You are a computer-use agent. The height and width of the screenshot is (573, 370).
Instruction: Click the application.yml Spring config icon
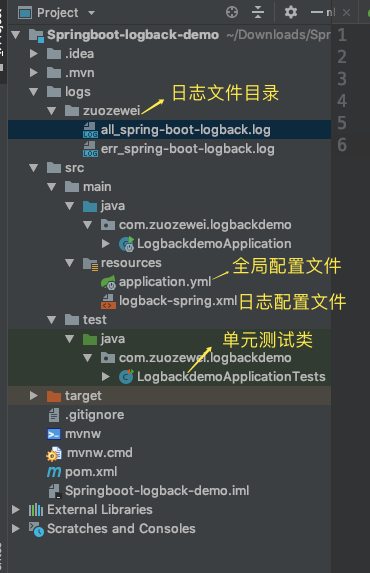coord(109,282)
